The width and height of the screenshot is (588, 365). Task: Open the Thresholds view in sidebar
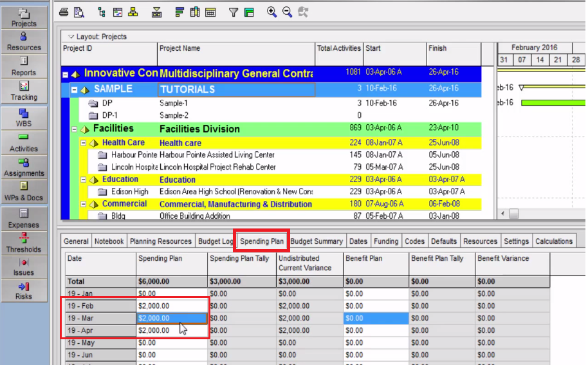(x=24, y=243)
